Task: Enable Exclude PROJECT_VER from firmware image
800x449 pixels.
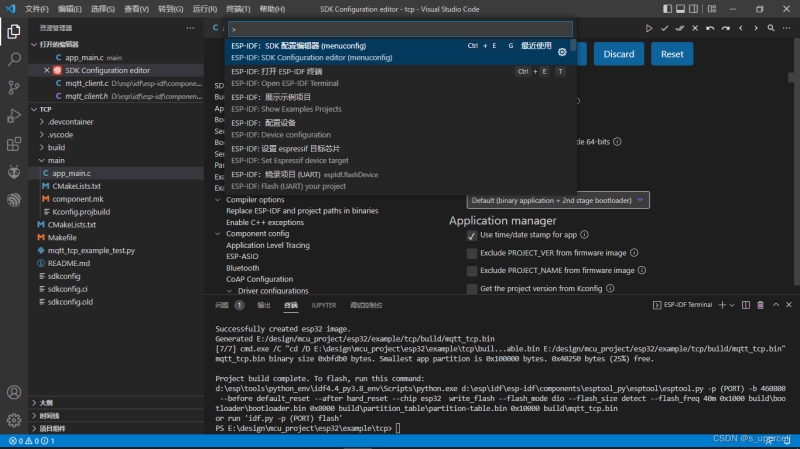Action: (471, 253)
